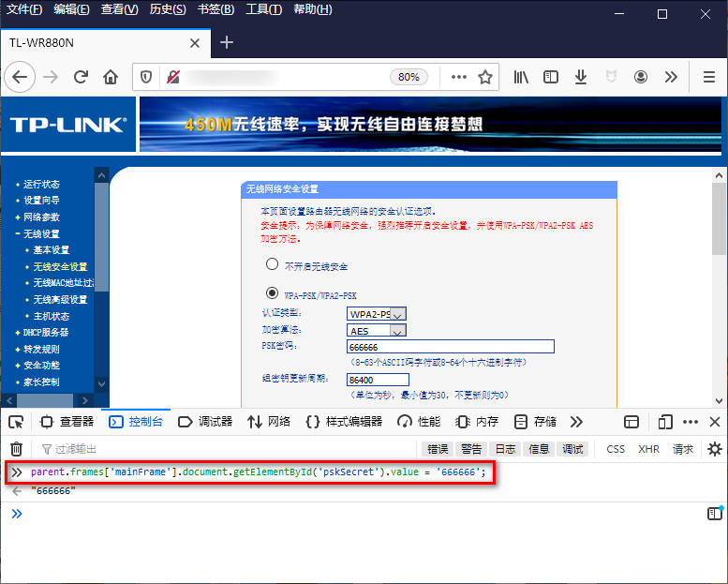The image size is (728, 584).
Task: Open 设置向导 setup wizard link
Action: point(41,201)
